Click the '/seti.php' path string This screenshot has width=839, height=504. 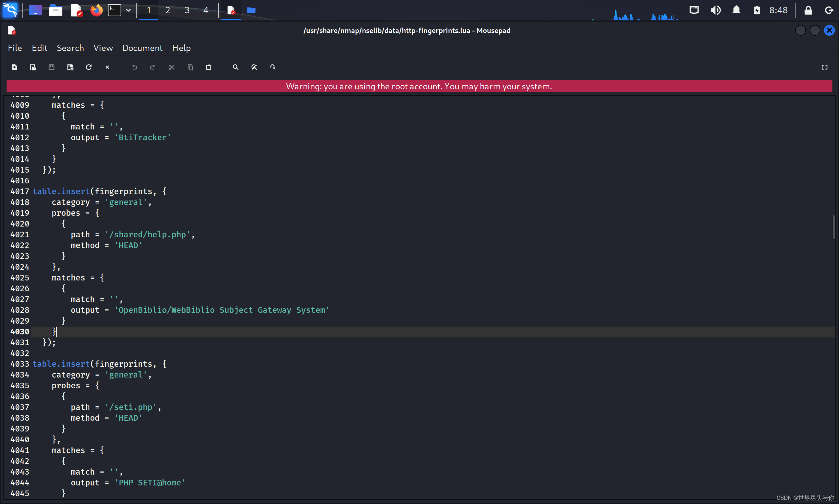point(131,407)
